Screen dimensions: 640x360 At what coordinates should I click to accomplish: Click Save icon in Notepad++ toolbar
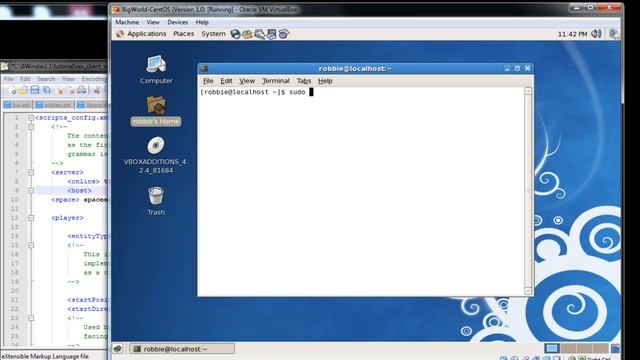[35, 90]
